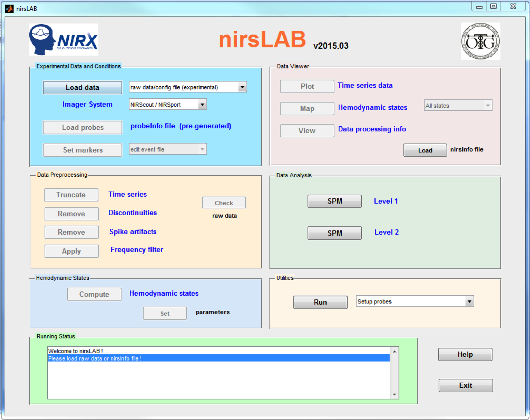Click Apply frequency filter button
This screenshot has height=420, width=530.
[72, 251]
